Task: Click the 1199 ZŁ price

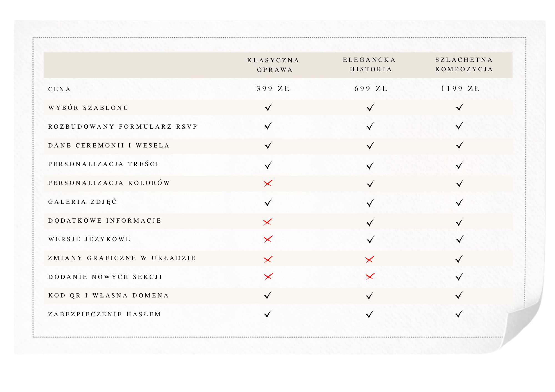Action: [x=460, y=89]
